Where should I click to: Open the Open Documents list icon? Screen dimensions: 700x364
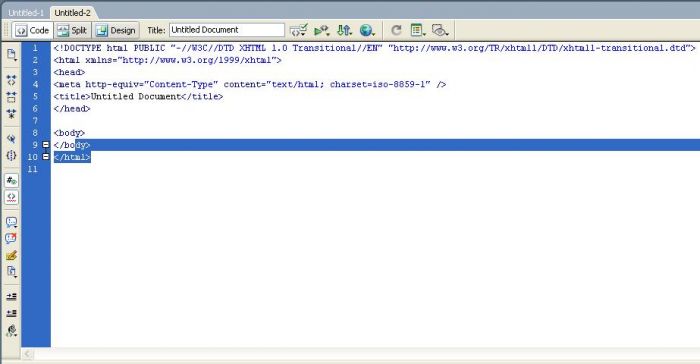12,55
